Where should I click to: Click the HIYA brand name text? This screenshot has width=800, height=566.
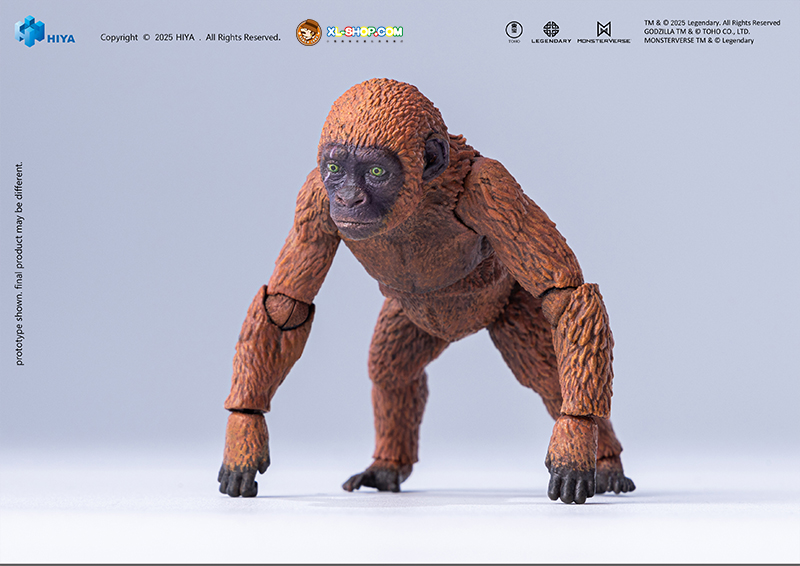tap(61, 39)
